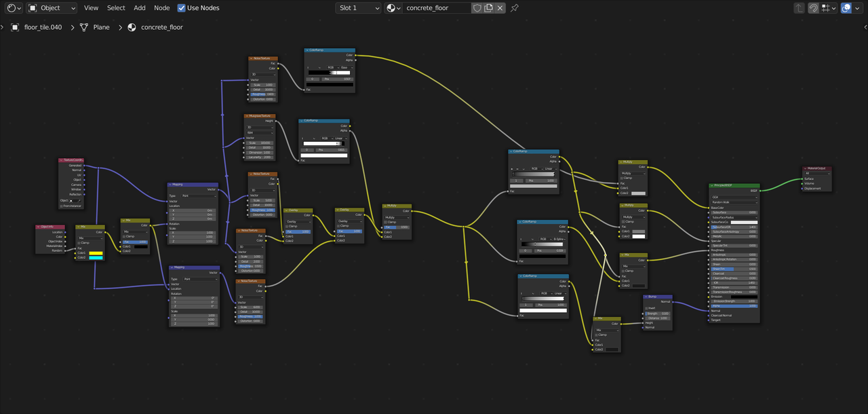Screen dimensions: 868x414
Task: Toggle the pin icon in the header
Action: click(x=515, y=8)
